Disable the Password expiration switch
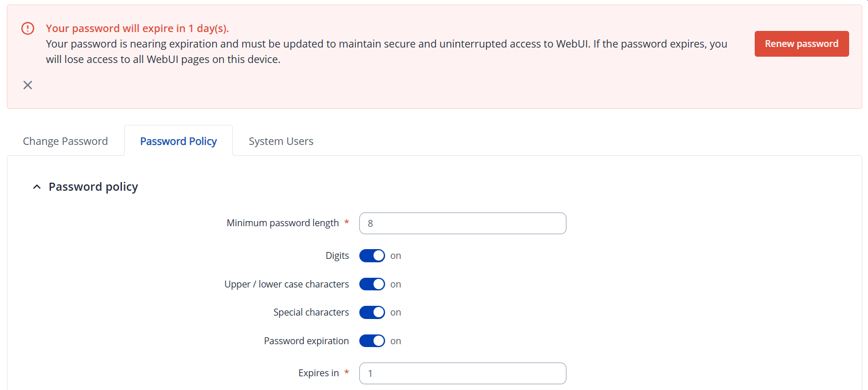 (372, 341)
